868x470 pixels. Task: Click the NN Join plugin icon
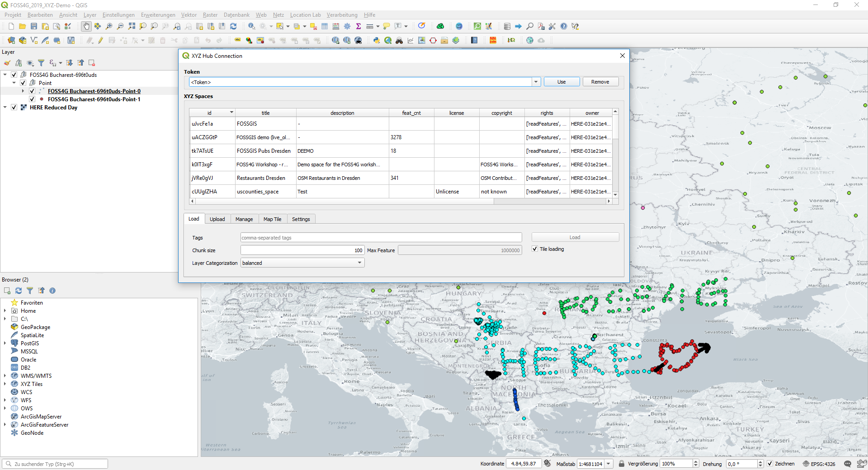[x=493, y=40]
